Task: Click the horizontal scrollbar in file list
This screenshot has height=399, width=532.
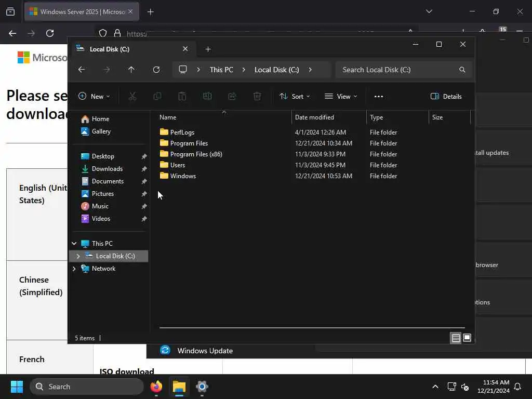Action: 312,328
